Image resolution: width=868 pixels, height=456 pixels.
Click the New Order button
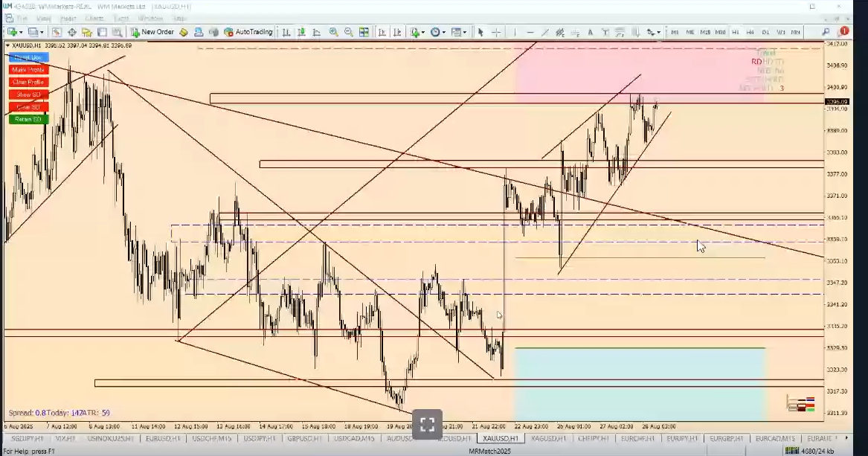click(152, 32)
